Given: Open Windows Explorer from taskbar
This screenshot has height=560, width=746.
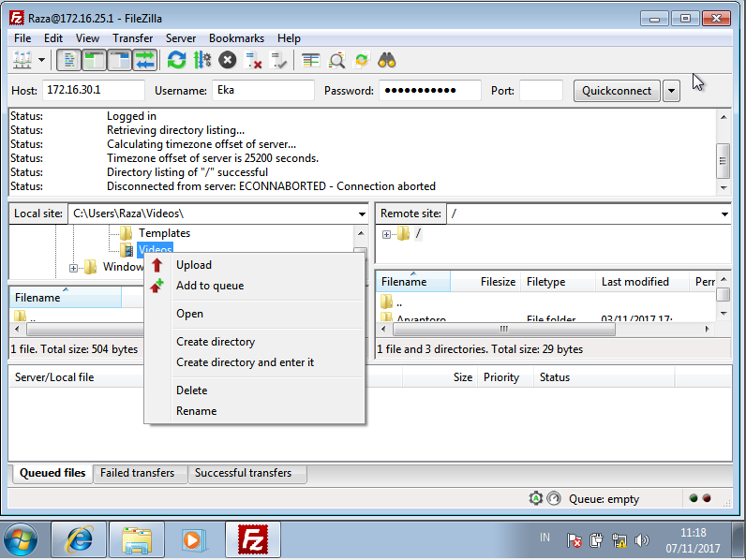Looking at the screenshot, I should click(137, 539).
